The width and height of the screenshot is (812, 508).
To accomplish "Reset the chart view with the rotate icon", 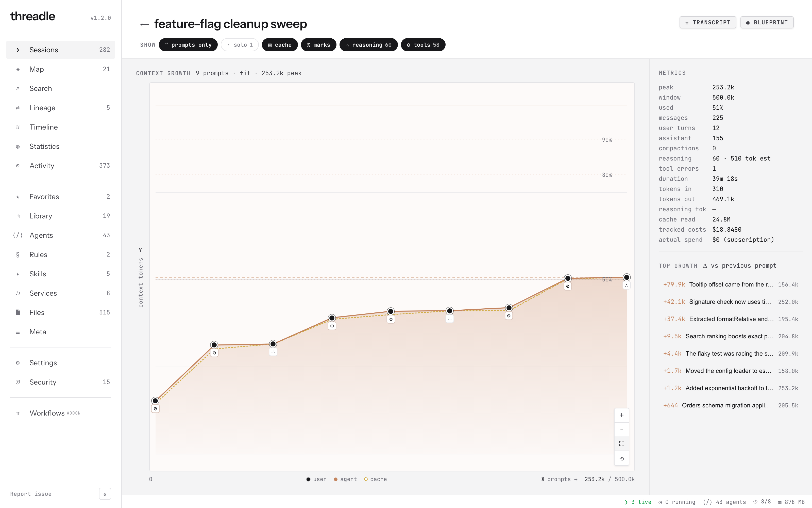I will (621, 459).
